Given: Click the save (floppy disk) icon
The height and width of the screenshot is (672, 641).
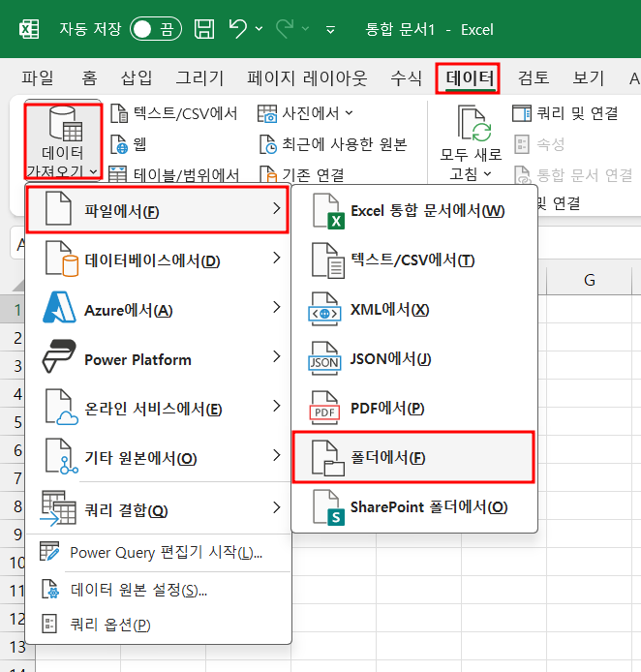Looking at the screenshot, I should (x=204, y=29).
